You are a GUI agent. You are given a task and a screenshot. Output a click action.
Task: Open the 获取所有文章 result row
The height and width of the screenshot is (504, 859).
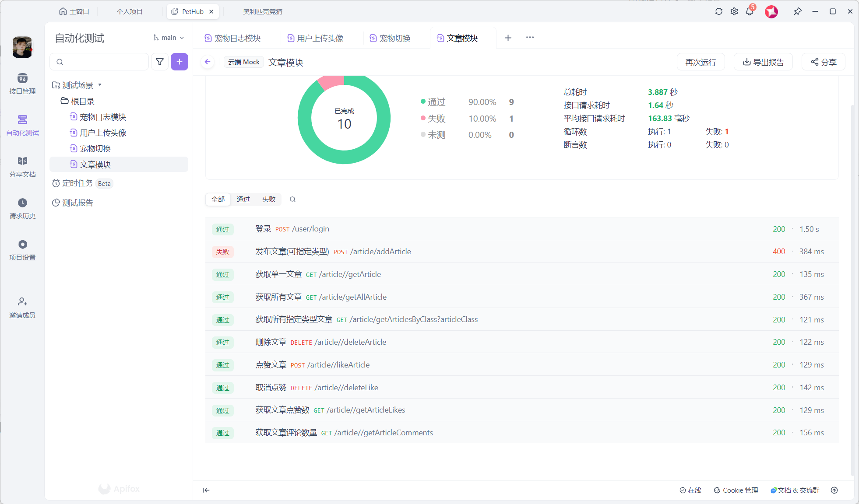tap(522, 297)
